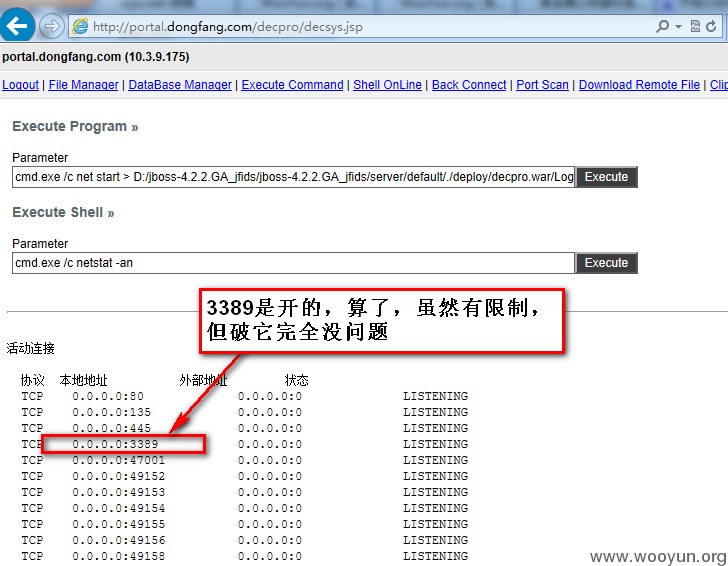Refresh the page with the reload icon
Screen dimensions: 728x566
711,26
